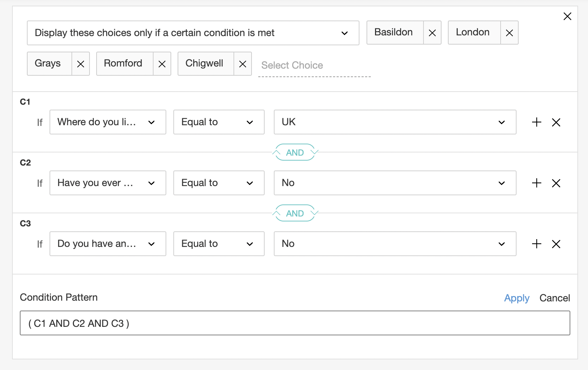Add a condition after C3 with the plus icon
This screenshot has width=588, height=370.
537,244
